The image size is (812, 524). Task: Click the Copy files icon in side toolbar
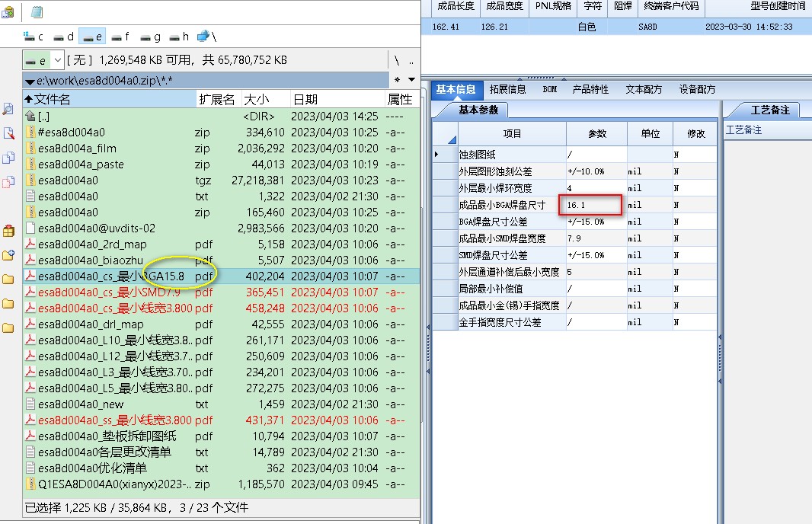(x=8, y=158)
